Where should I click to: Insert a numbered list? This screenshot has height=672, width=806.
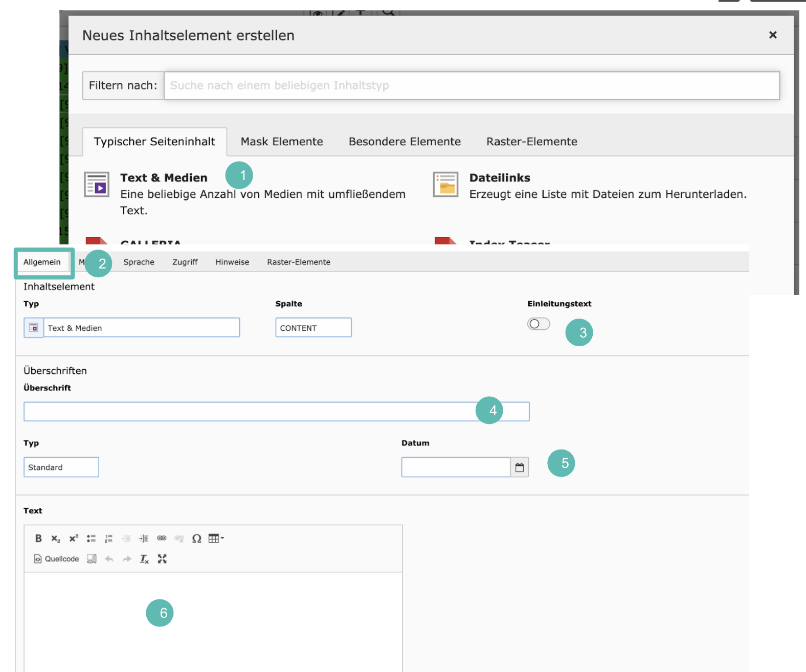pos(108,539)
